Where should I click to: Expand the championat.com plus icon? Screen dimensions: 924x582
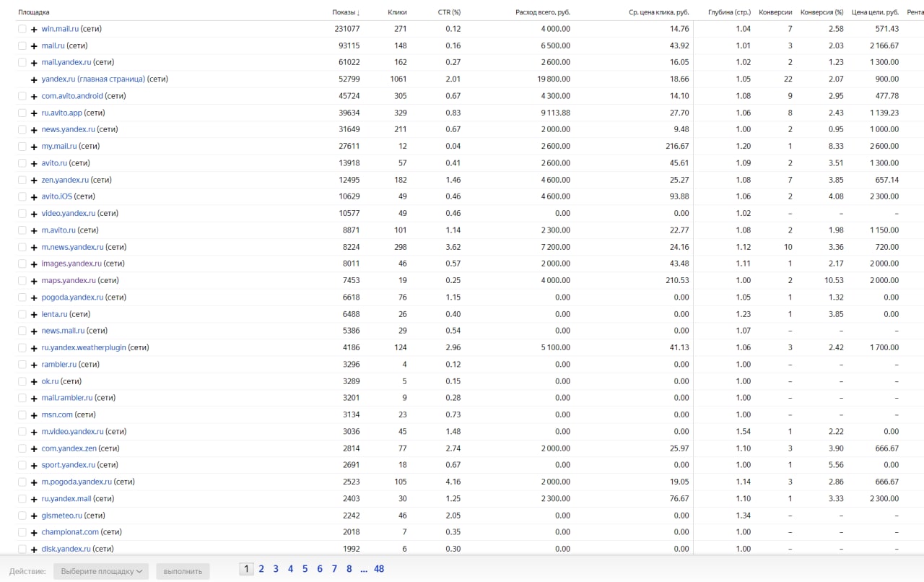(x=34, y=532)
